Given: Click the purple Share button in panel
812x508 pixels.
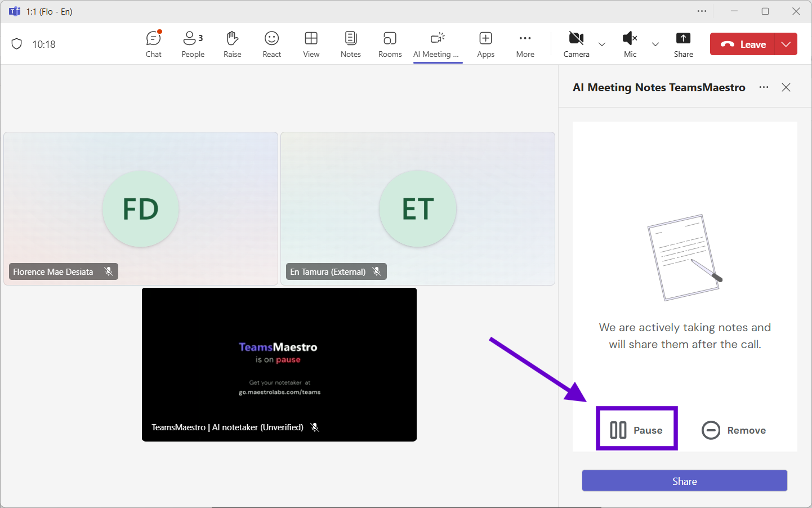Looking at the screenshot, I should tap(685, 481).
